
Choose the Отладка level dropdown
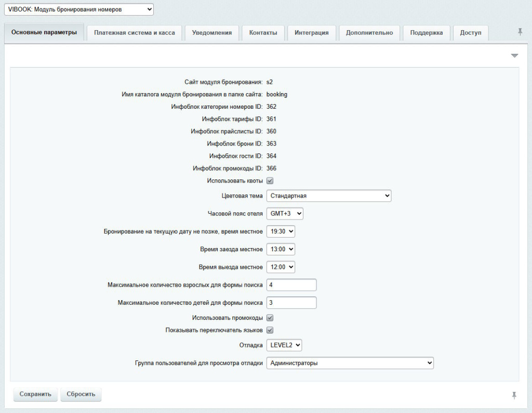[284, 345]
